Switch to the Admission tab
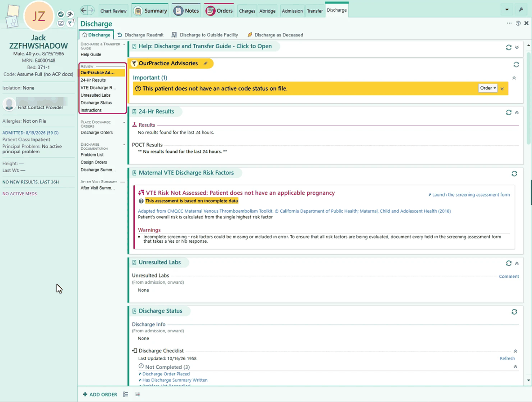 point(292,11)
